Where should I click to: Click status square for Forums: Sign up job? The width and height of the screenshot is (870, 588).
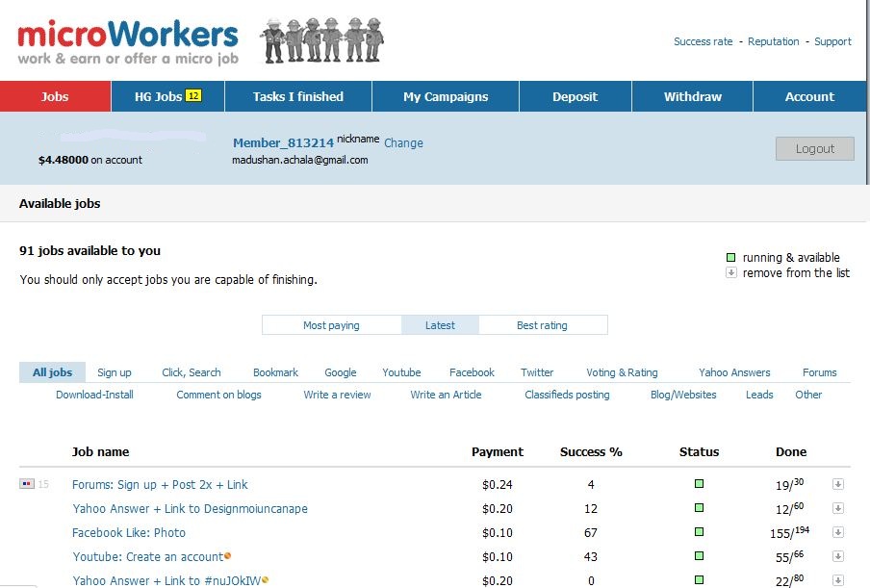(x=699, y=484)
